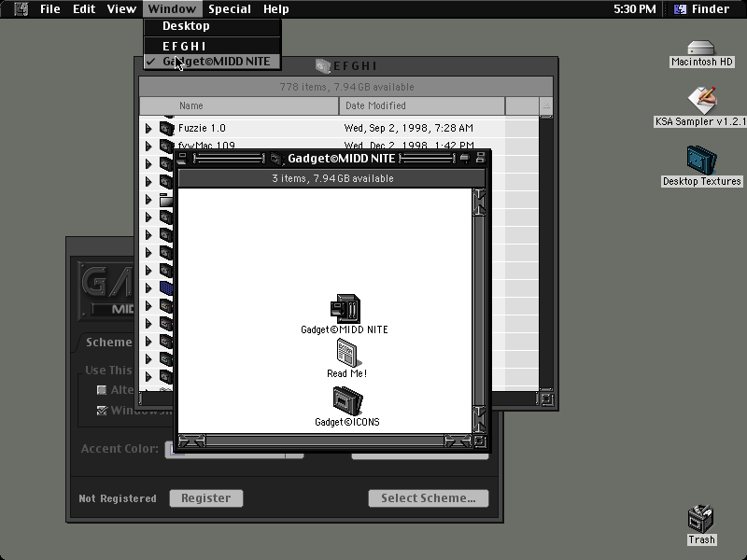Image resolution: width=747 pixels, height=560 pixels.
Task: Click the Fuzzie 1.0 date 'Wed, Sep 2, 1998, 7:28 AM'
Action: pyautogui.click(x=408, y=128)
